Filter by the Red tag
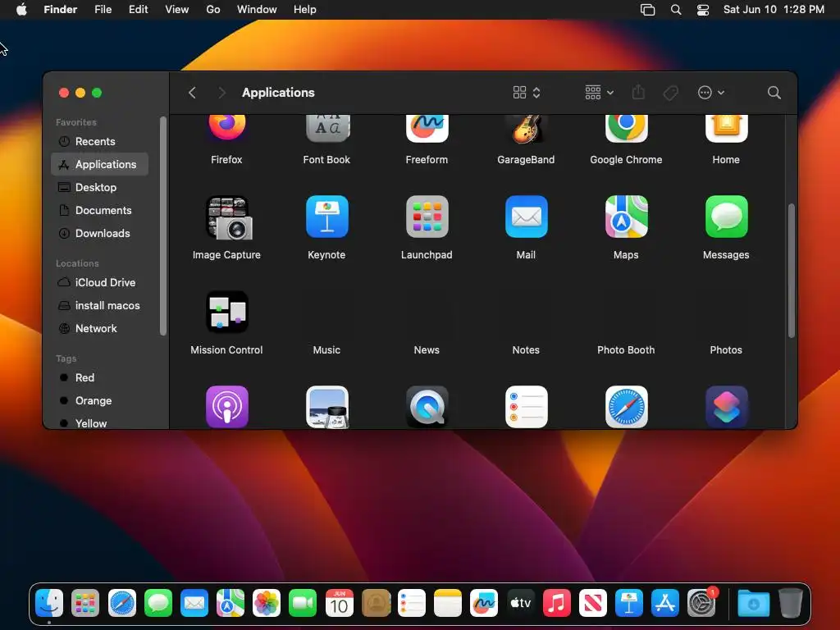This screenshot has height=630, width=840. 99,377
